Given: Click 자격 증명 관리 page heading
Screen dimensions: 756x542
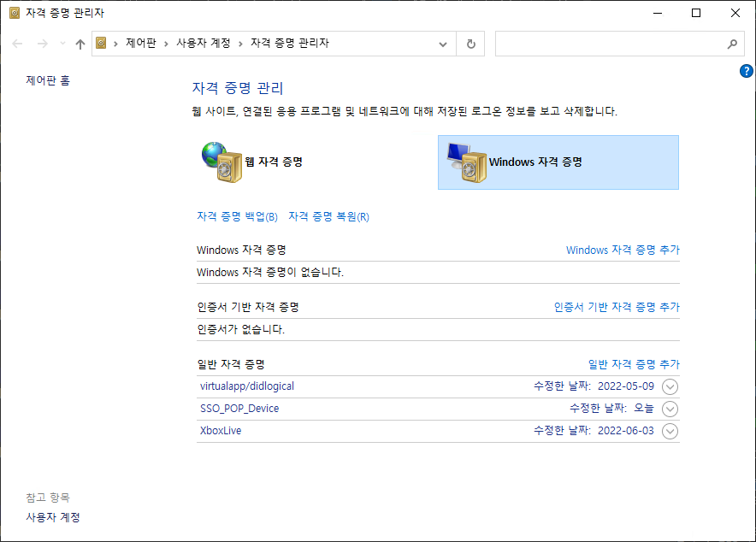Looking at the screenshot, I should tap(238, 88).
